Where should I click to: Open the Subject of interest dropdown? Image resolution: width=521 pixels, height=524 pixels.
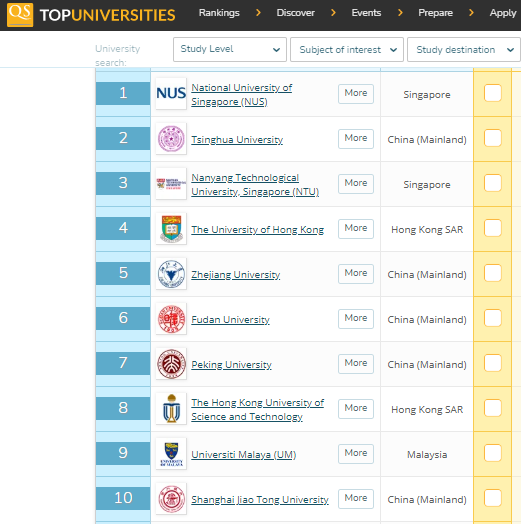coord(347,49)
